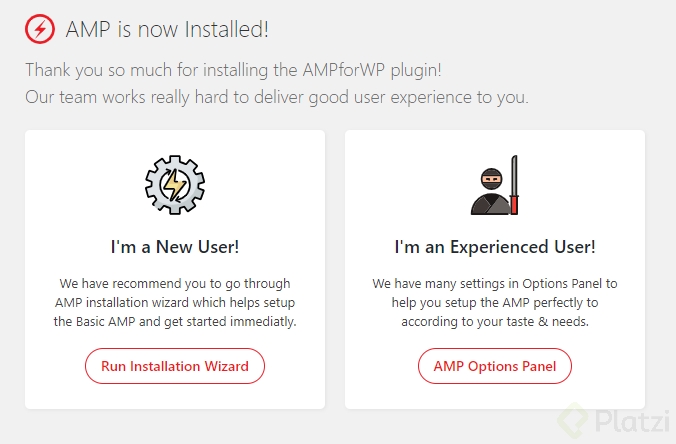Screen dimensions: 676x444
Task: Click the gear with lightning bolt icon
Action: (175, 184)
